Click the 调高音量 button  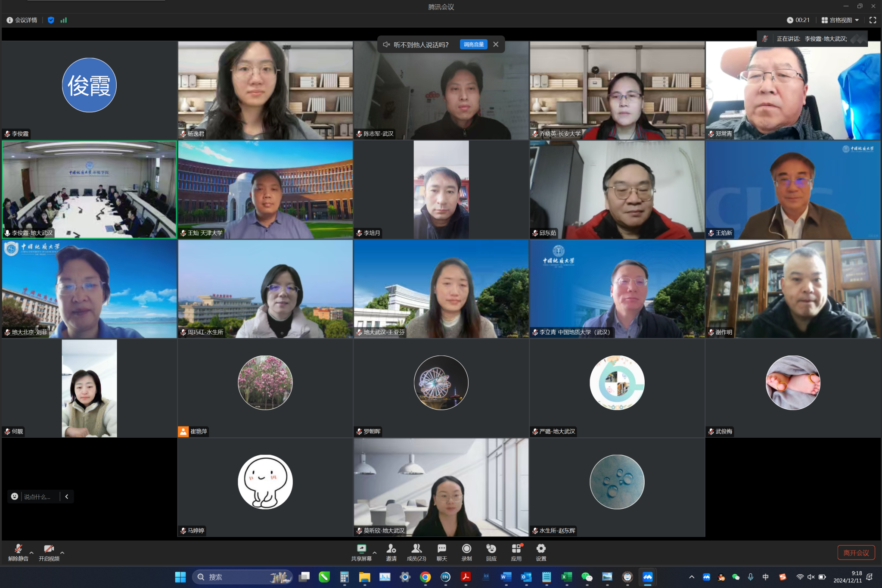473,44
